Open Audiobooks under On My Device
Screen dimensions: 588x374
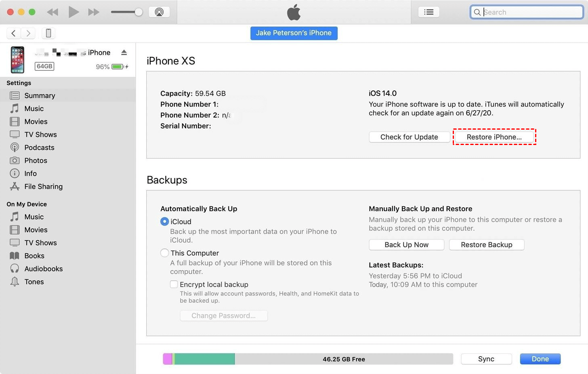pyautogui.click(x=43, y=269)
